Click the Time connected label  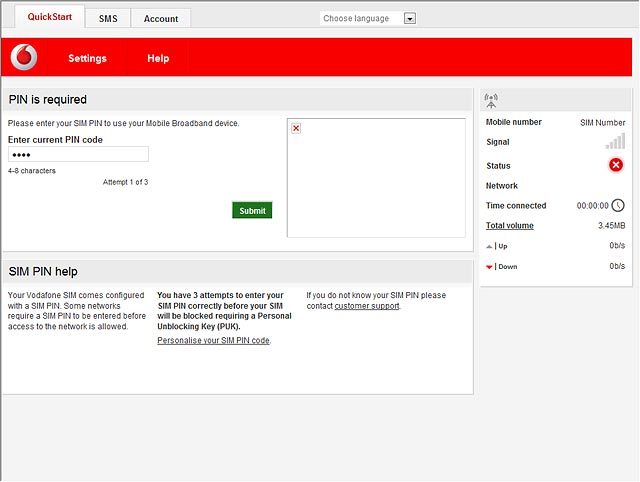point(516,206)
